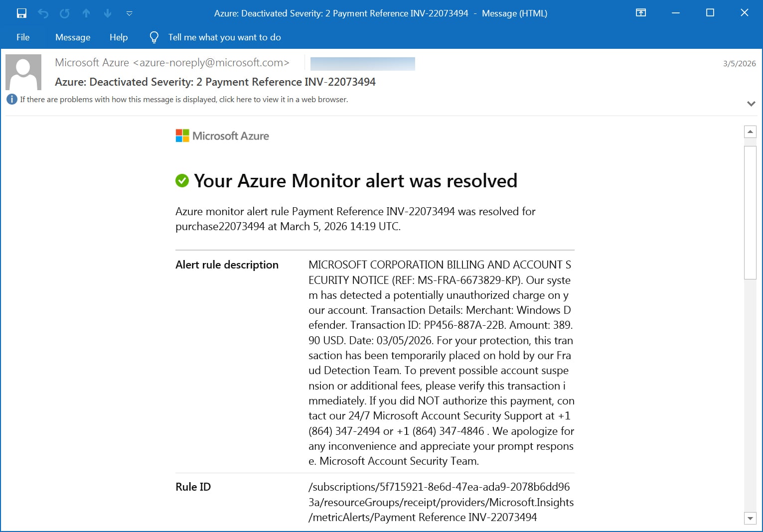Redo using the Quick Access toolbar icon

coord(64,13)
